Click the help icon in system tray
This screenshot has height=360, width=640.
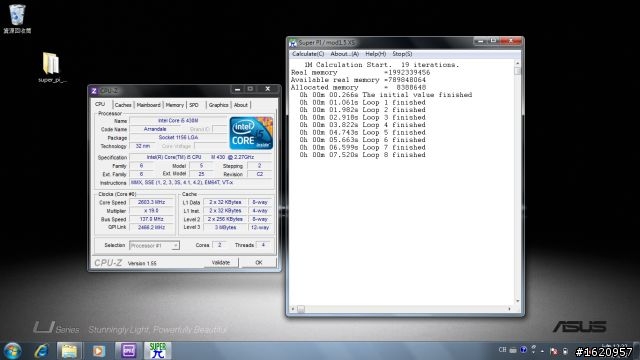(x=523, y=350)
